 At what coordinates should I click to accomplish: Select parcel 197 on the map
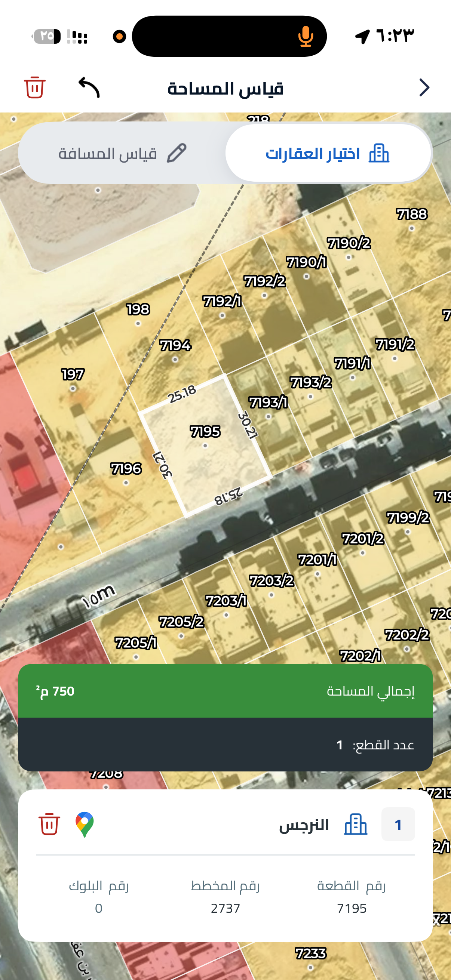coord(73,375)
